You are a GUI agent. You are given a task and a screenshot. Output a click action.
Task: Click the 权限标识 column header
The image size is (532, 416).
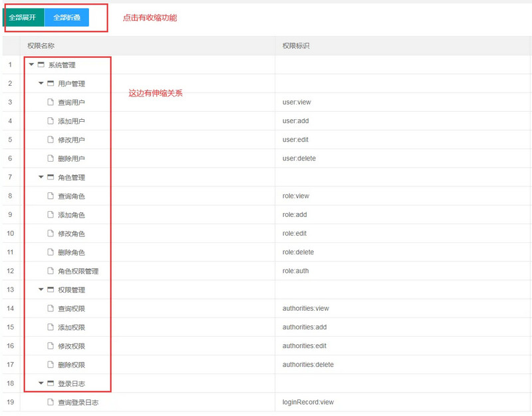click(296, 46)
